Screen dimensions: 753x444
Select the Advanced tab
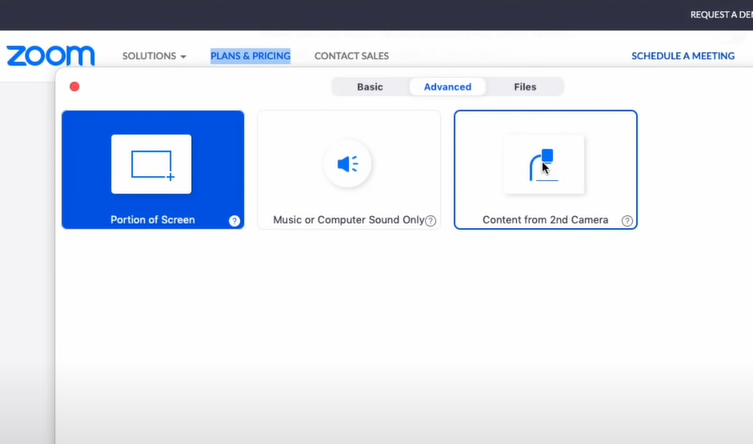(x=447, y=87)
